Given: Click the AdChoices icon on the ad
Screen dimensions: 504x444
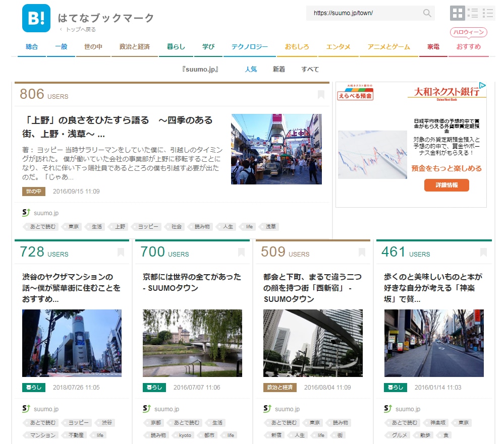Looking at the screenshot, I should pyautogui.click(x=482, y=86).
